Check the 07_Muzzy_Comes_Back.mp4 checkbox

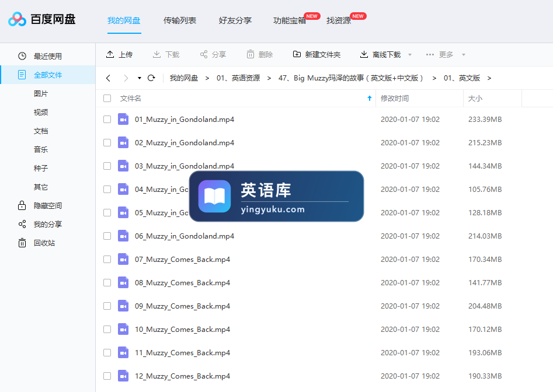(x=107, y=259)
